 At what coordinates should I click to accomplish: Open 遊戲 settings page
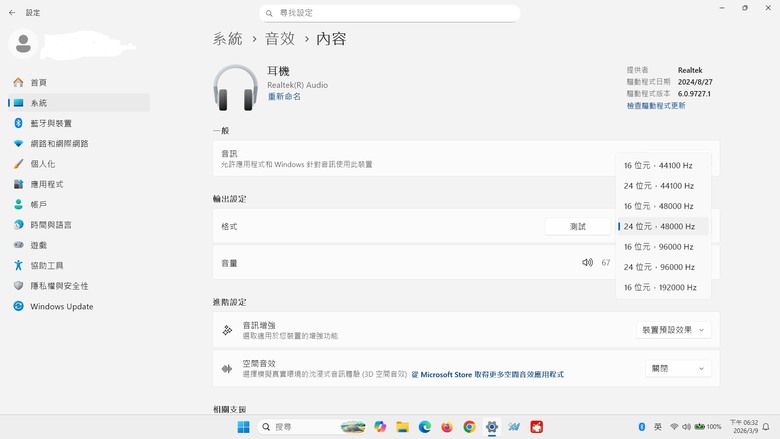80,246
